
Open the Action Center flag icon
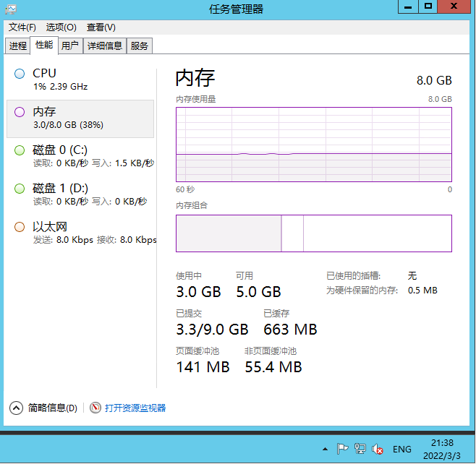[342, 449]
